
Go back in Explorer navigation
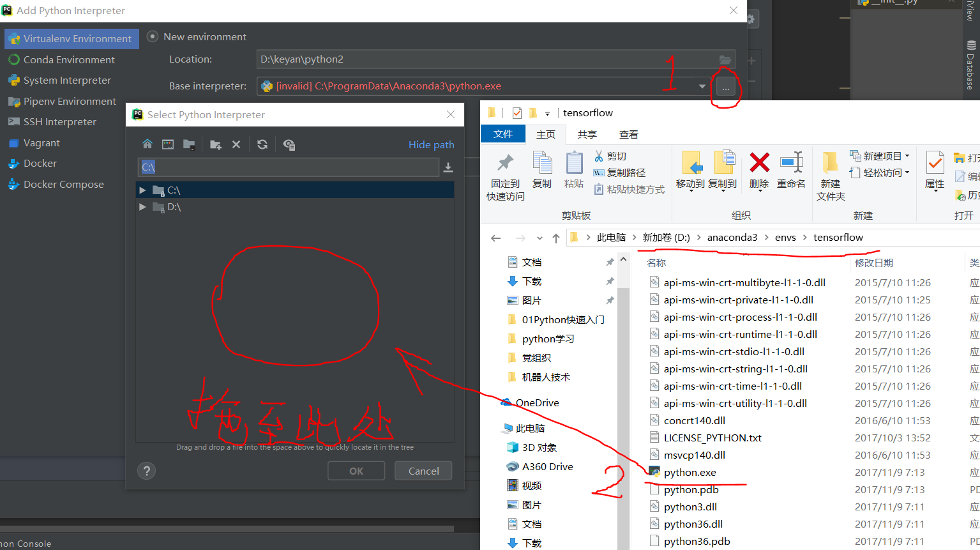coord(496,238)
